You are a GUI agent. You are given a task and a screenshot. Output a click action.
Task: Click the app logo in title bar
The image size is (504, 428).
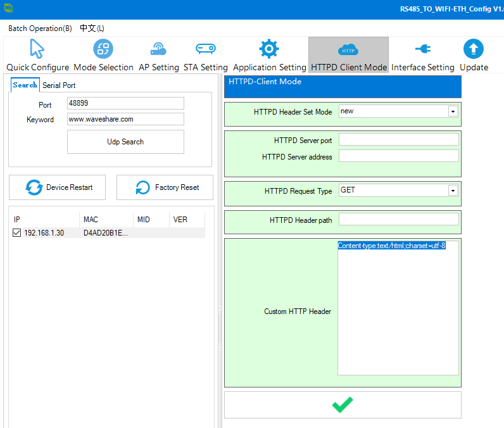pyautogui.click(x=8, y=8)
